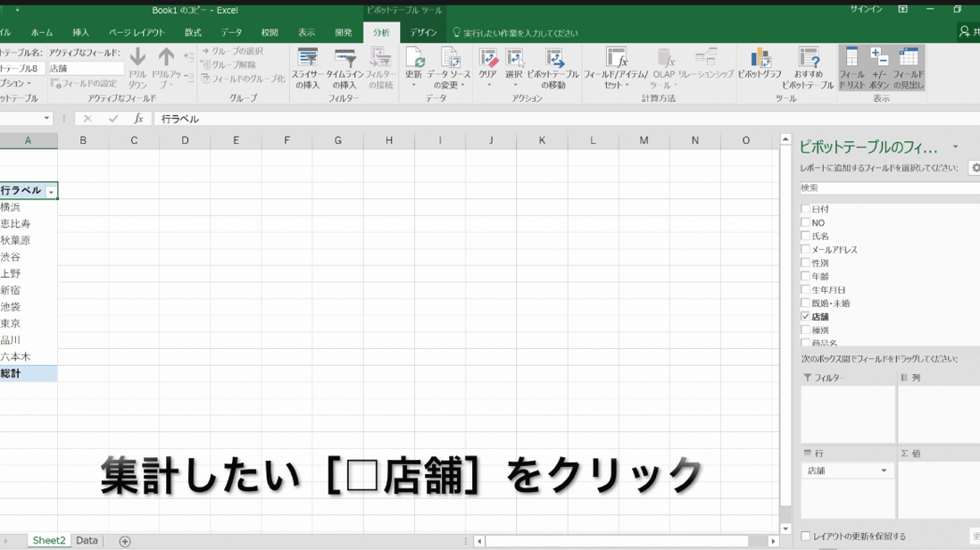
Task: Select the 横浜 row label cell
Action: (29, 207)
